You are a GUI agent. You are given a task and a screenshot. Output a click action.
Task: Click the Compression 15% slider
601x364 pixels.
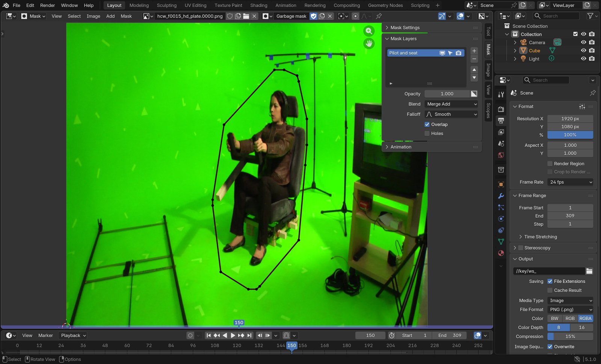(570, 337)
